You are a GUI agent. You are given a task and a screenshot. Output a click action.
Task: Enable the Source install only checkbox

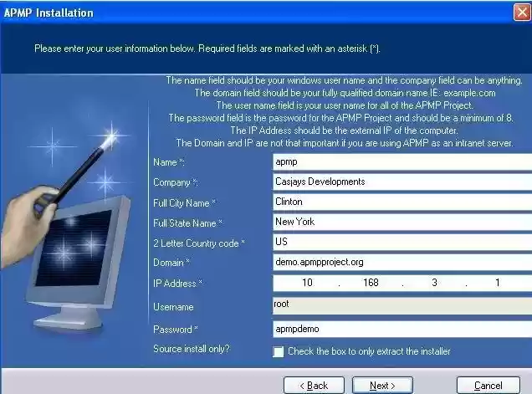pyautogui.click(x=279, y=352)
